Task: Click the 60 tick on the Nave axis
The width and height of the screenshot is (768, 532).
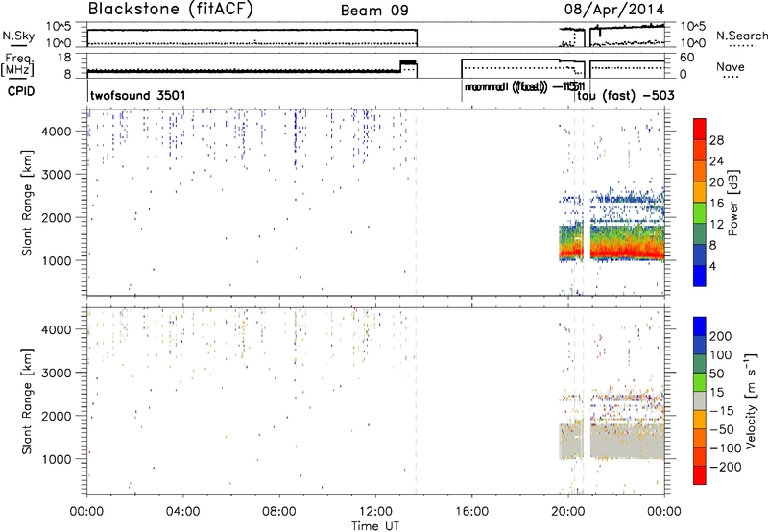Action: pyautogui.click(x=687, y=58)
